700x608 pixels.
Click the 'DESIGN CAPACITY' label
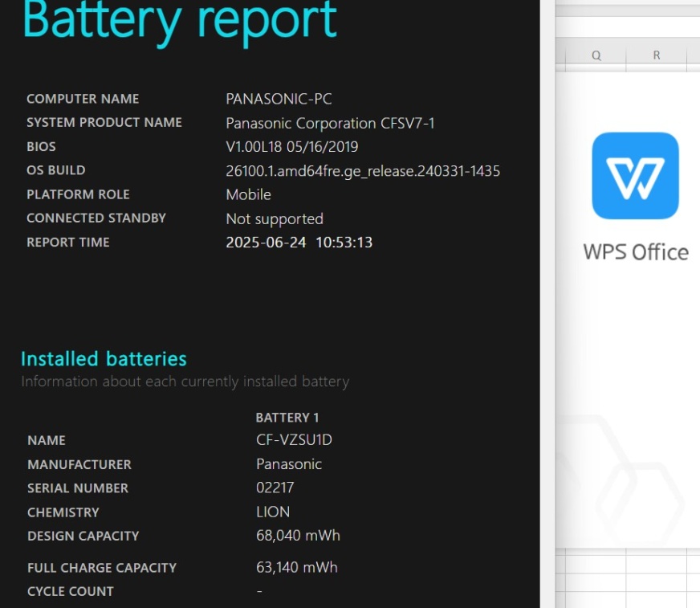[x=83, y=536]
